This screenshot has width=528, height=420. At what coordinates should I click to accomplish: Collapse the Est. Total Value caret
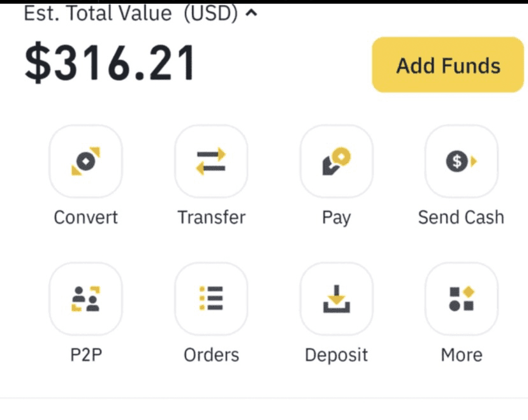coord(251,14)
